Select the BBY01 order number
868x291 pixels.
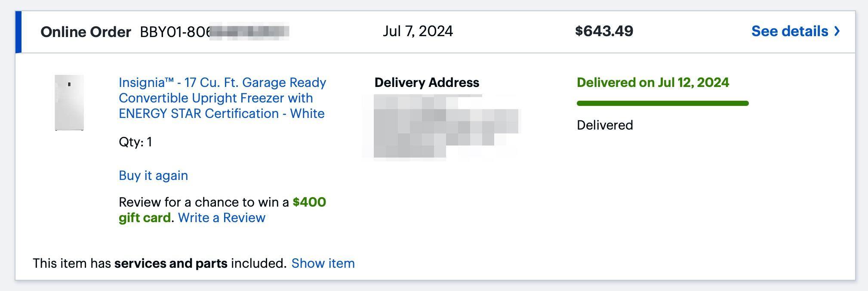(214, 32)
